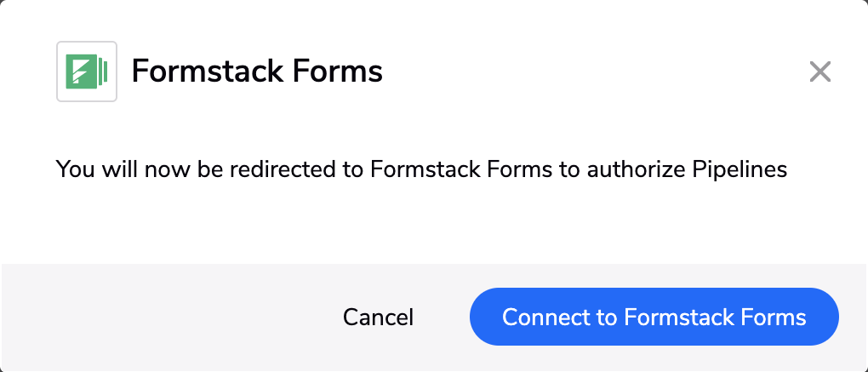This screenshot has width=868, height=372.
Task: Select the blue Connect button
Action: point(654,318)
